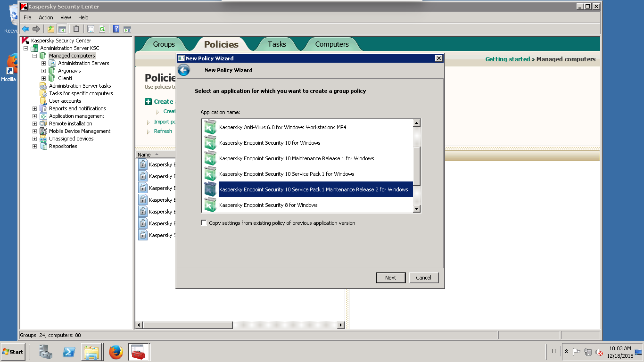Click the Repositories icon in the tree

(x=43, y=146)
